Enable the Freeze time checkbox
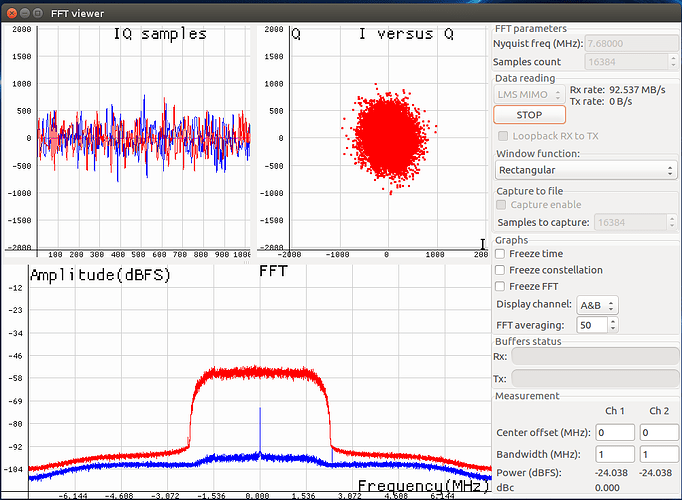Image resolution: width=682 pixels, height=500 pixels. point(502,254)
